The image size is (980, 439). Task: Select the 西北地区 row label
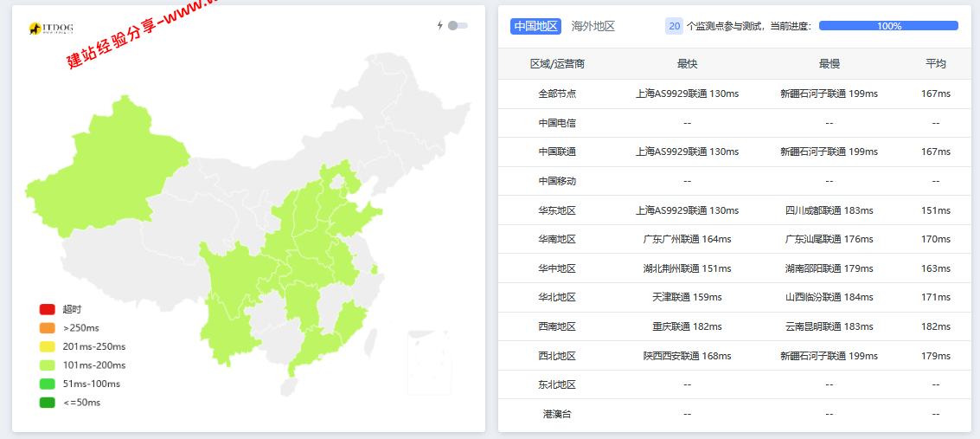point(558,356)
